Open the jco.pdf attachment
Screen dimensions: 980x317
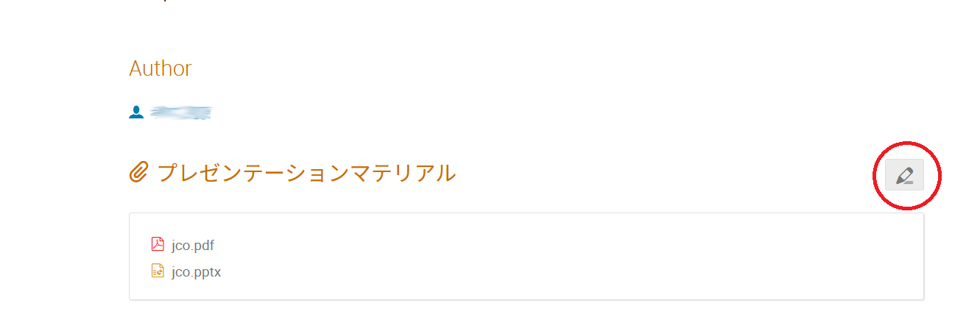coord(192,246)
